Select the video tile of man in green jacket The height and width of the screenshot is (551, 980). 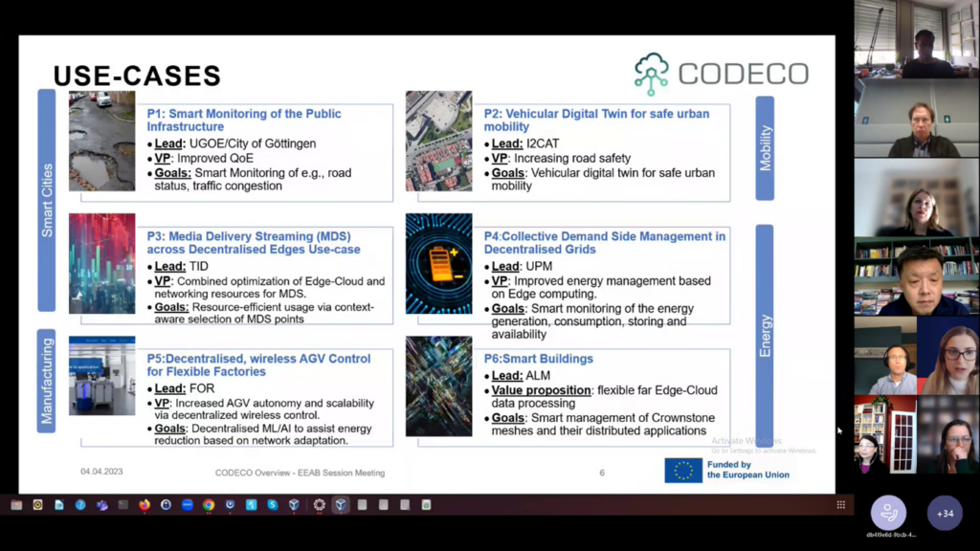click(x=917, y=118)
